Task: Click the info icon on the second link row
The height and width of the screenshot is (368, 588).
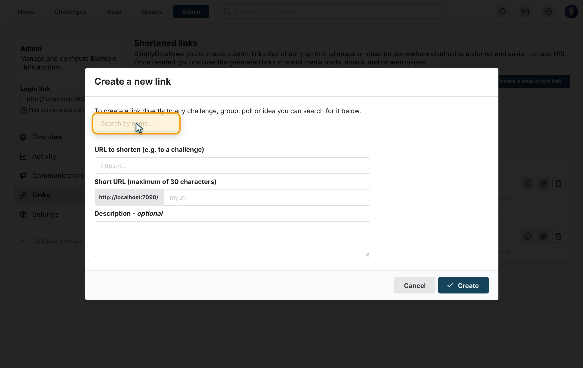Action: (x=528, y=237)
